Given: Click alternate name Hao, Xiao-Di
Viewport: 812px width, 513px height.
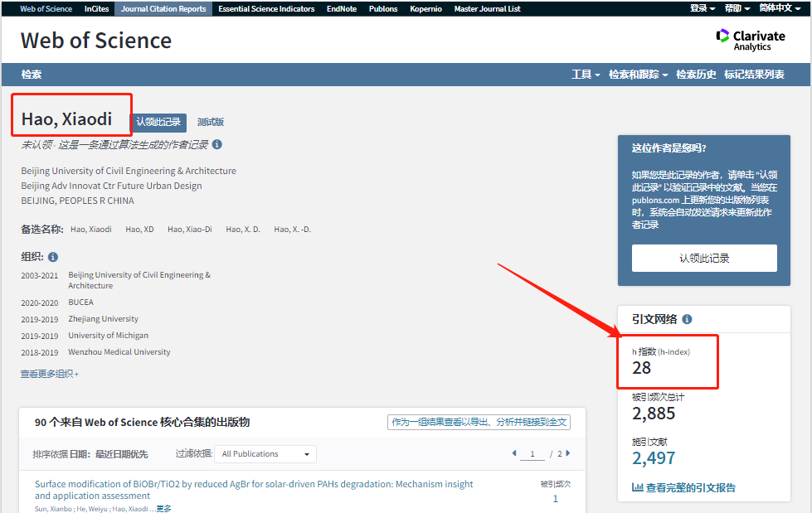Looking at the screenshot, I should tap(190, 230).
